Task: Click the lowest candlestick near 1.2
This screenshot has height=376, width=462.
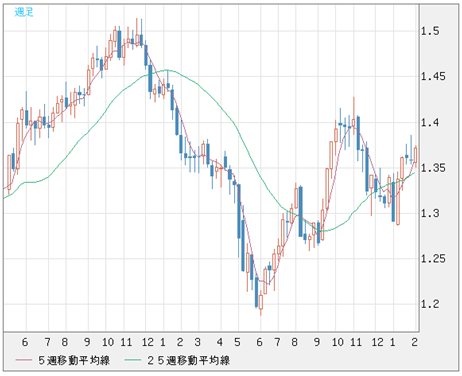Action: tap(261, 302)
